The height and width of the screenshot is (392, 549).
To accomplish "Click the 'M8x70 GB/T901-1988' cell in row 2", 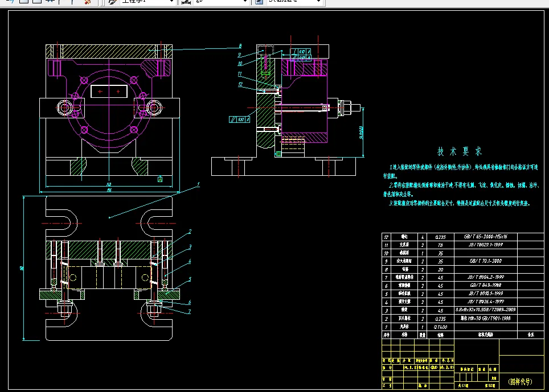I will (485, 319).
